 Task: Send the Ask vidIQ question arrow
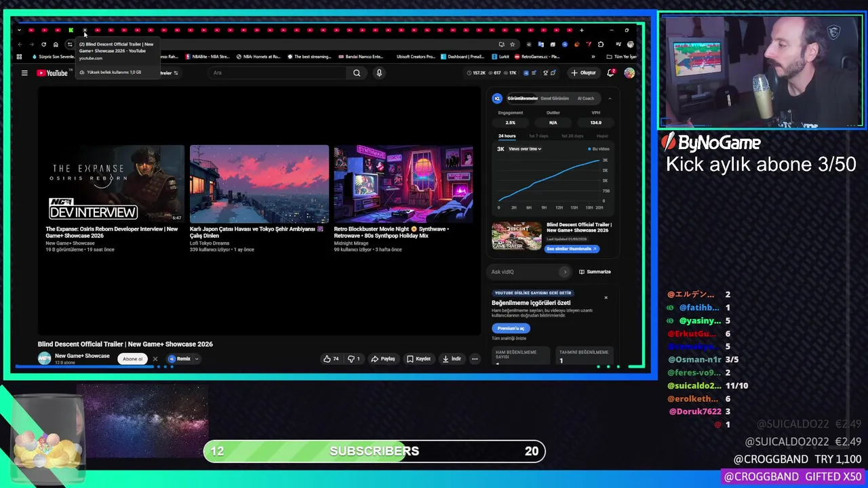pos(565,272)
